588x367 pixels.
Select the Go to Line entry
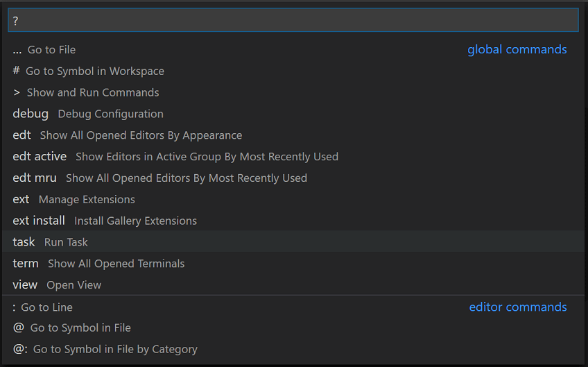(x=46, y=307)
